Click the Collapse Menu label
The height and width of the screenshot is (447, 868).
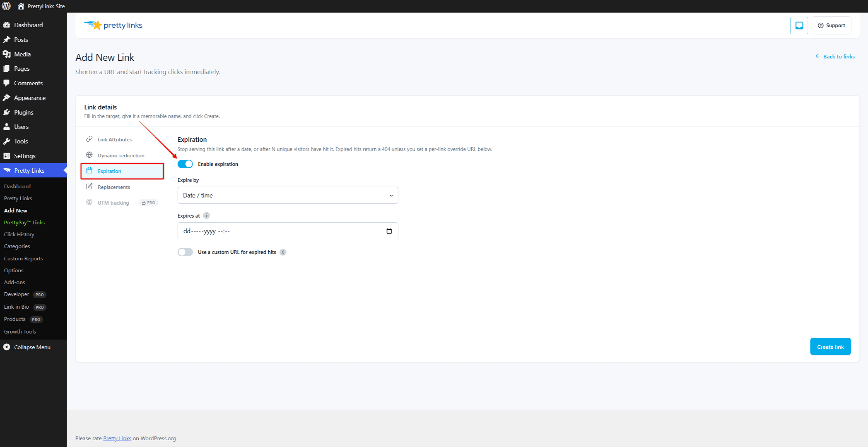(32, 347)
